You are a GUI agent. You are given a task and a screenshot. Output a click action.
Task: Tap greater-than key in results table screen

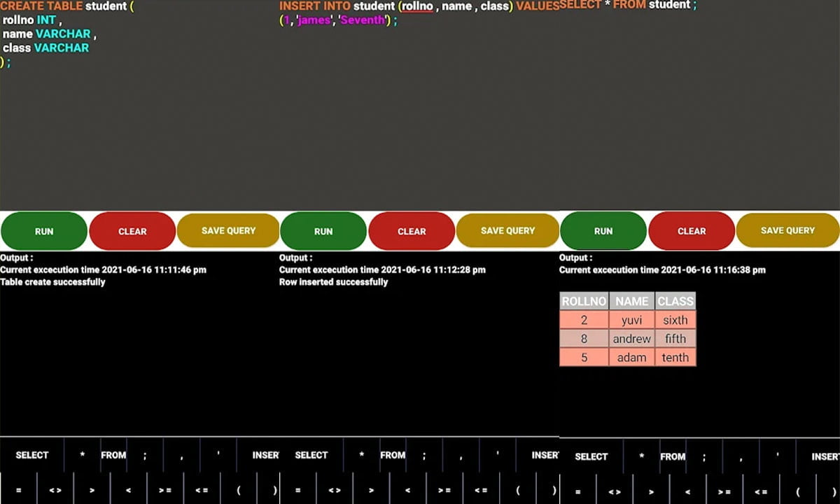point(651,491)
